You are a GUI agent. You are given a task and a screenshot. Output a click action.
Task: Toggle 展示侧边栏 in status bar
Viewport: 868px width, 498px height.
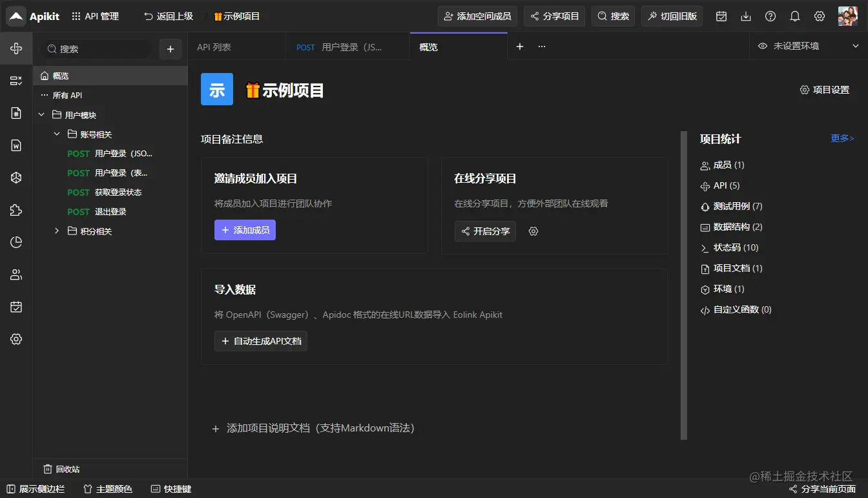pos(36,489)
